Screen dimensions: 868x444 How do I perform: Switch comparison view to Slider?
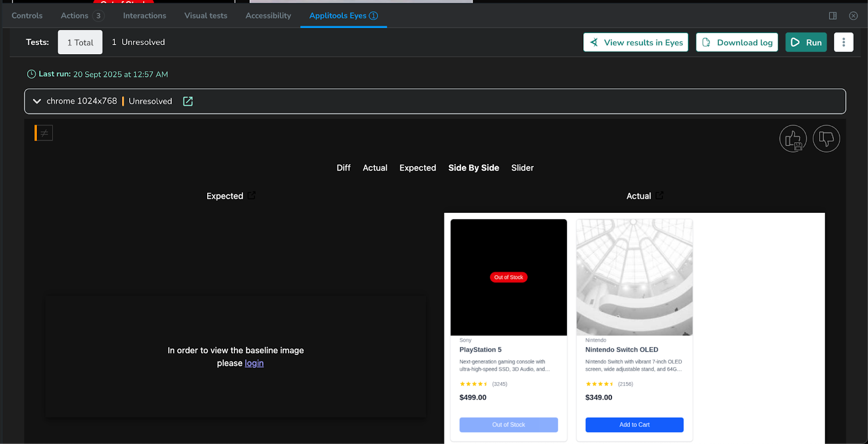tap(522, 168)
